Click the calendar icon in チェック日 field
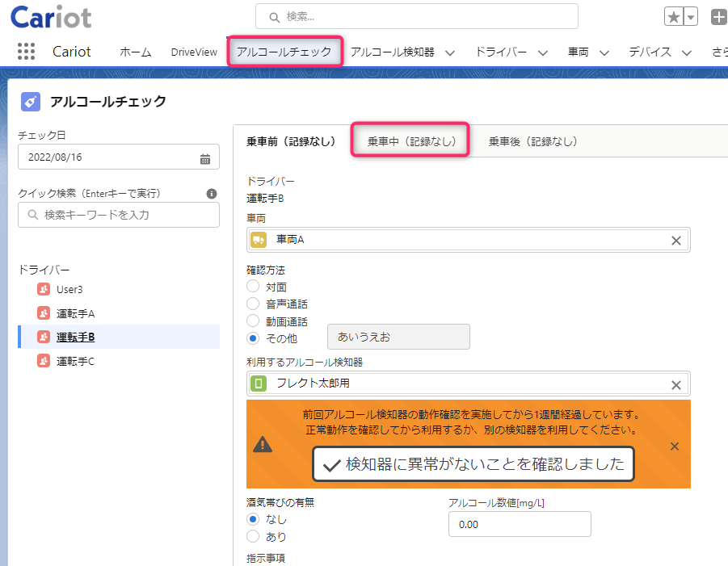The width and height of the screenshot is (728, 566). pyautogui.click(x=204, y=159)
